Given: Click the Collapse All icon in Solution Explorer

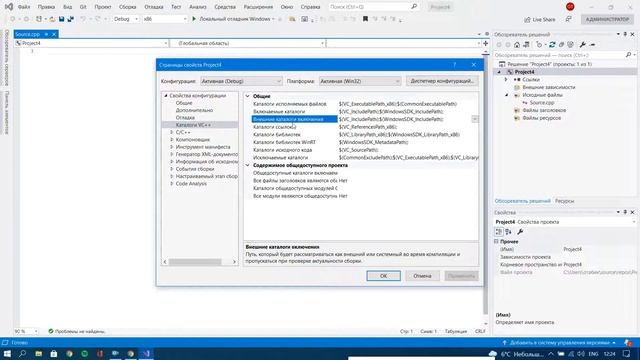Looking at the screenshot, I should pyautogui.click(x=561, y=45).
